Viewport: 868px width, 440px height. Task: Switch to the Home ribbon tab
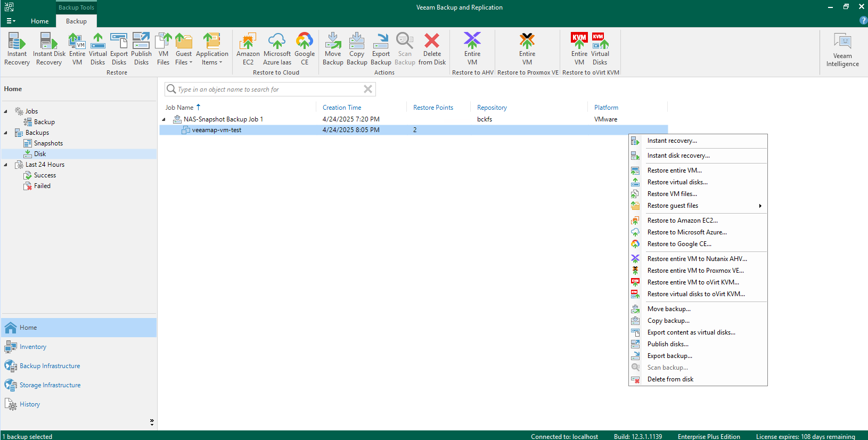pos(39,21)
